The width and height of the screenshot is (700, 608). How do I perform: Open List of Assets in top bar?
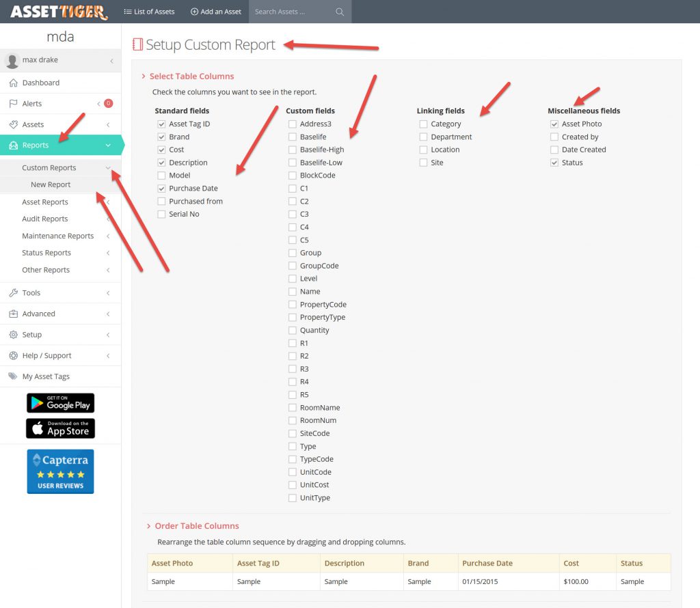pos(149,12)
